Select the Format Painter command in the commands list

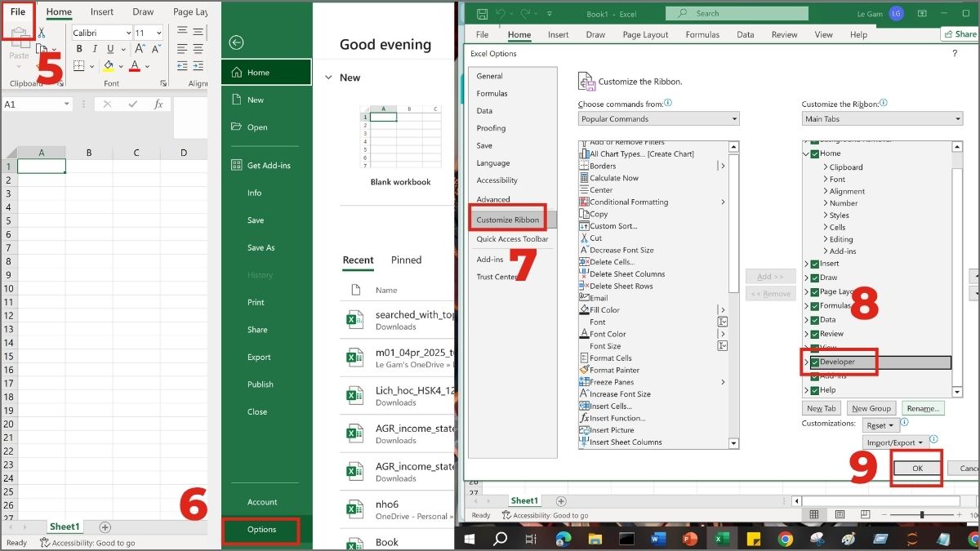(x=615, y=370)
